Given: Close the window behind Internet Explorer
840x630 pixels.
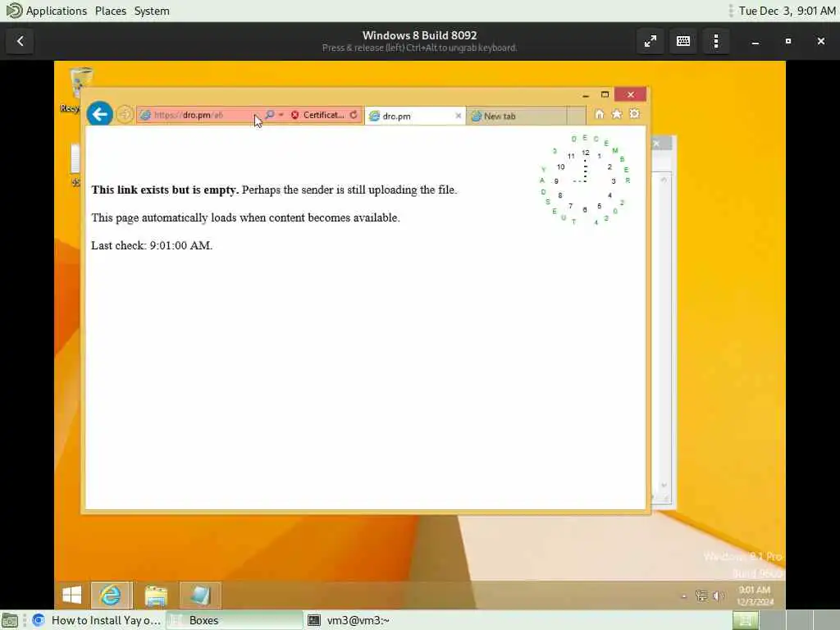Looking at the screenshot, I should pos(656,144).
